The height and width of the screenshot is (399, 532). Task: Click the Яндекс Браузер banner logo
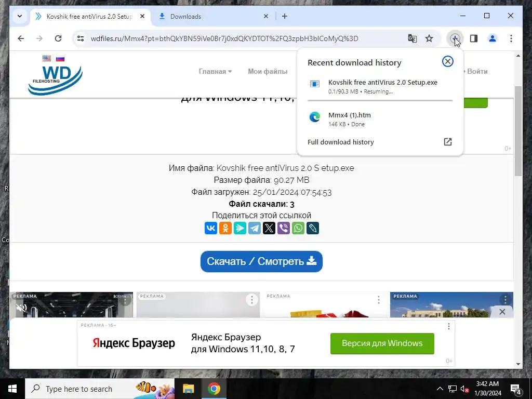[134, 343]
